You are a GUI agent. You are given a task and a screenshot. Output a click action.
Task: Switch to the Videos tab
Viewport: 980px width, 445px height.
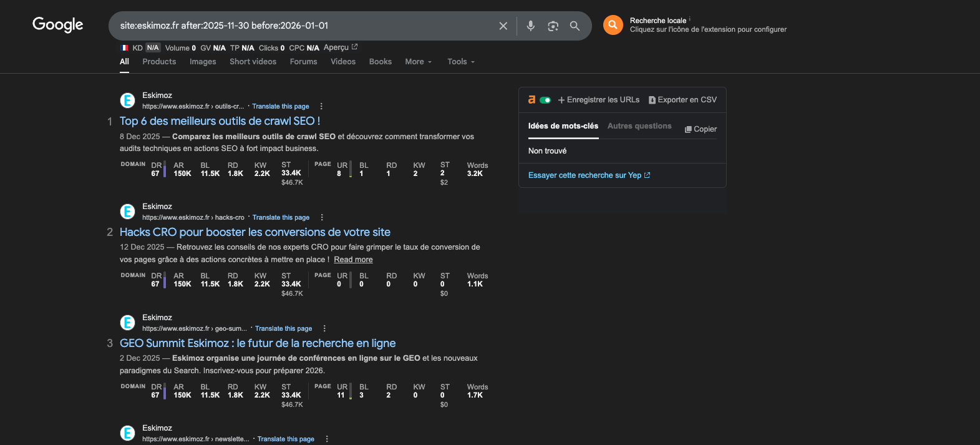343,62
